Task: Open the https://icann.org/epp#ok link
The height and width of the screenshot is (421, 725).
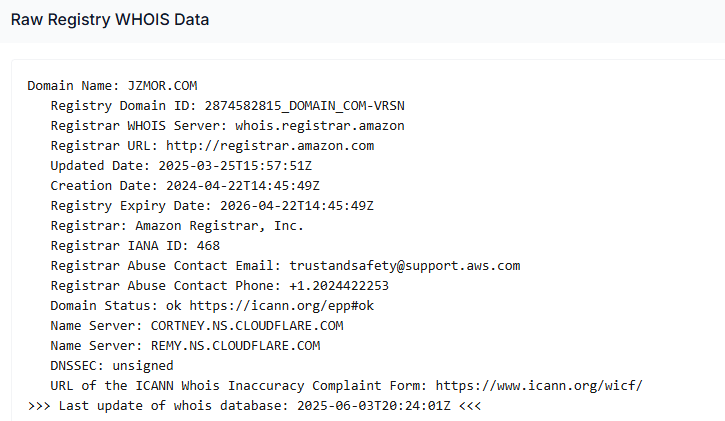Action: (x=282, y=306)
